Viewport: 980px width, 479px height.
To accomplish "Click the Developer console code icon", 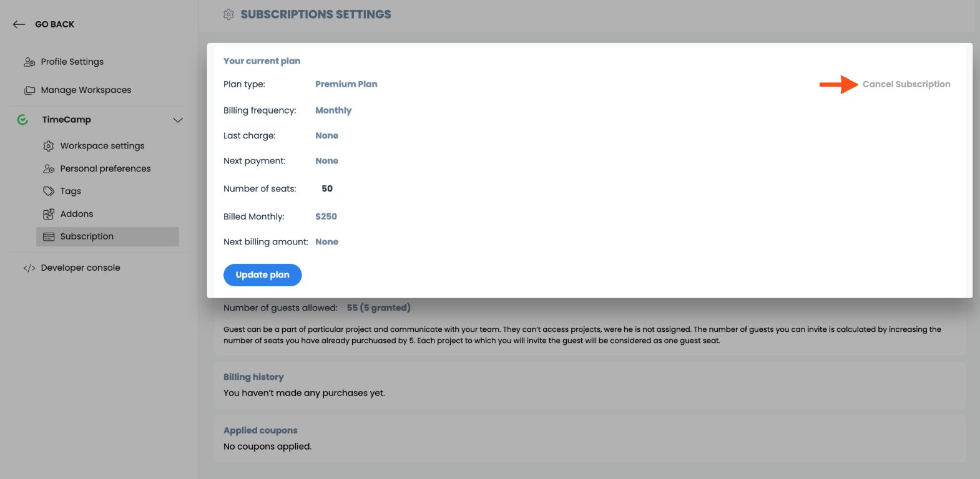I will (x=29, y=268).
